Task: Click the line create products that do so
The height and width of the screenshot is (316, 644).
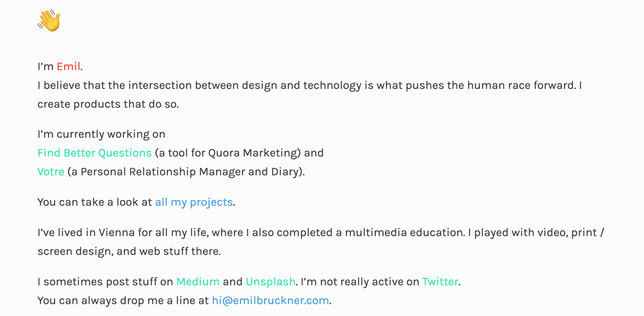Action: point(108,104)
